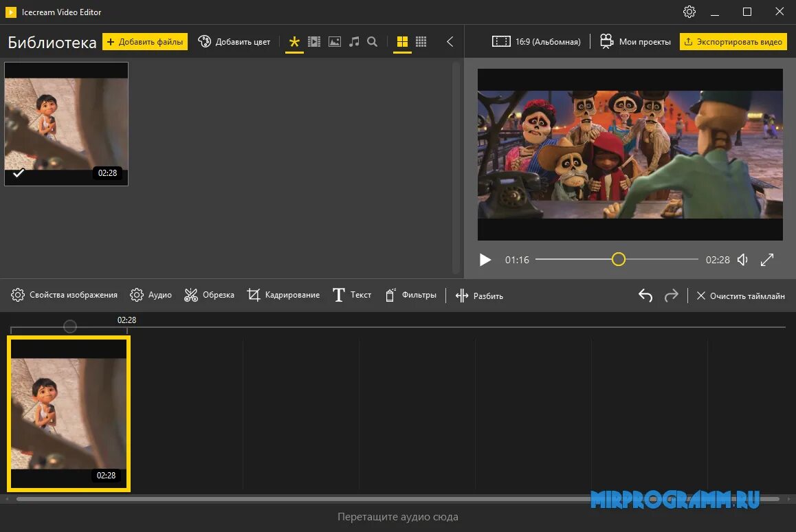Screen dimensions: 796x532
Task: Mute the preview volume speaker icon
Action: (742, 260)
